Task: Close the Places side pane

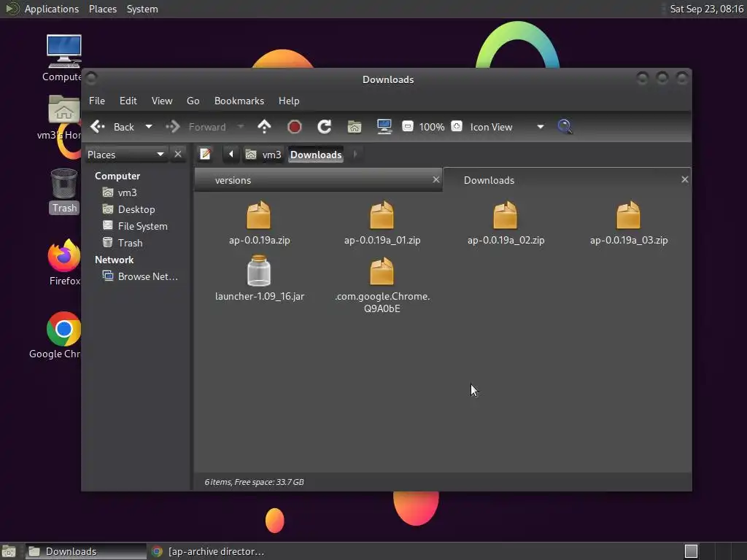Action: coord(178,155)
